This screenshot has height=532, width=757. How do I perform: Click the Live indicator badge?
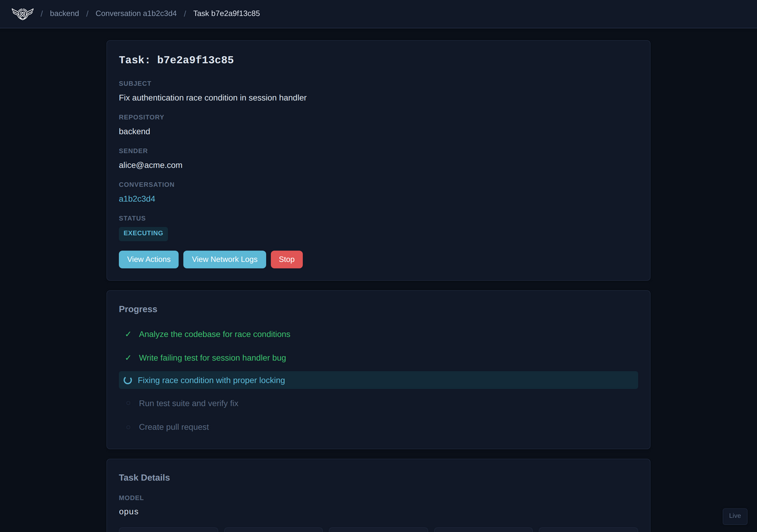click(735, 516)
